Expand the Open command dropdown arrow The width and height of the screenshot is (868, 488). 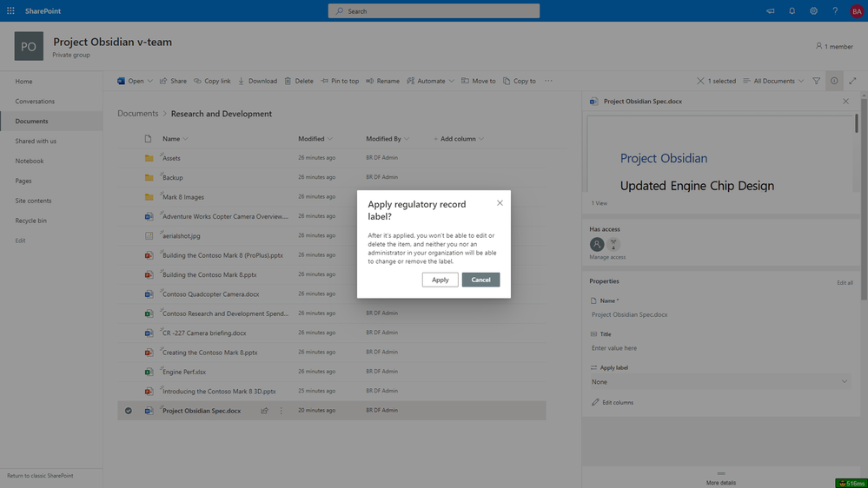pos(150,81)
